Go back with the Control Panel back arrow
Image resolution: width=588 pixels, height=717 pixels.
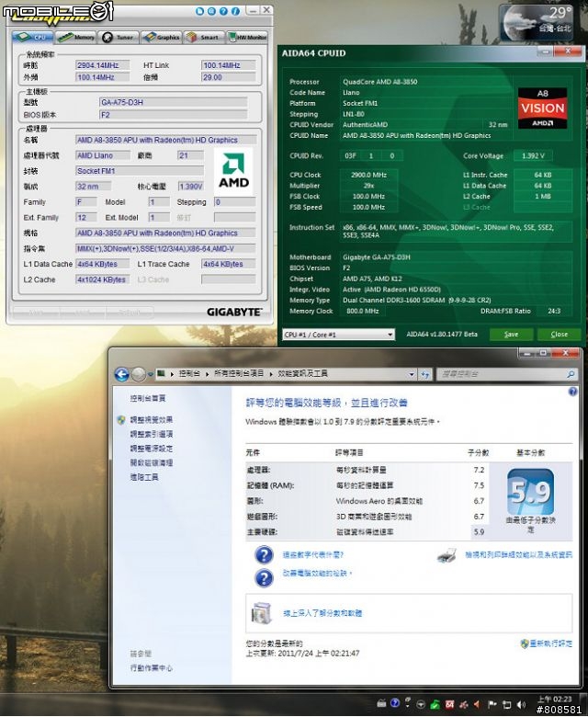coord(122,374)
